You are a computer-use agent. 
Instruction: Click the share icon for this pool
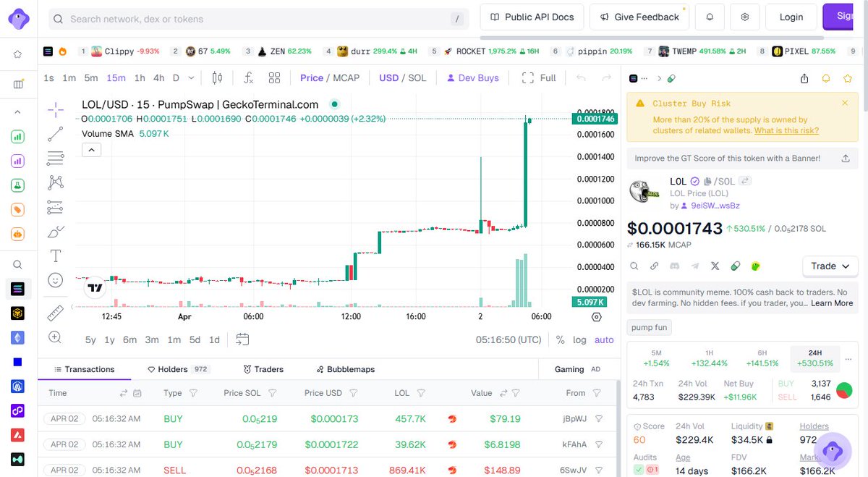[x=804, y=78]
